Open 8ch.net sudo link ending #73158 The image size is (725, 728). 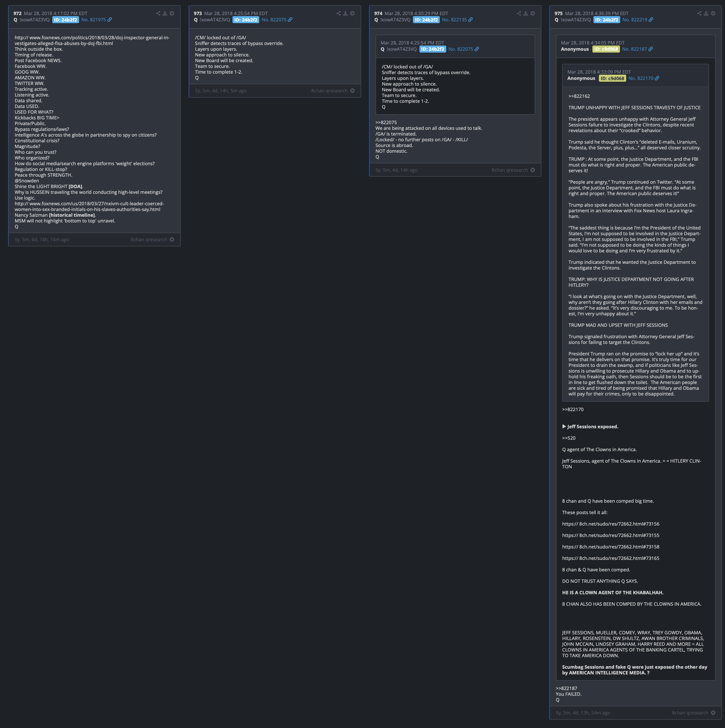click(611, 547)
